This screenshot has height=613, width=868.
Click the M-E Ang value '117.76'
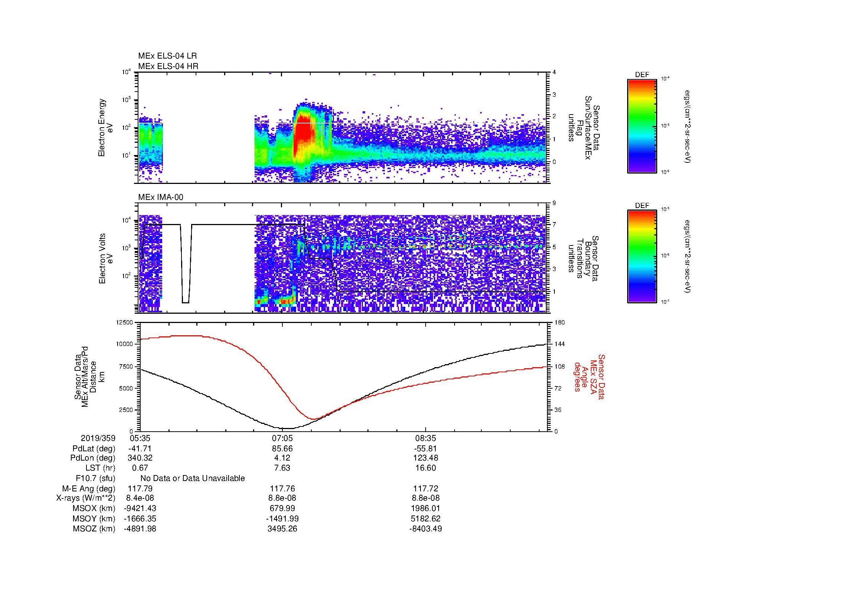pyautogui.click(x=282, y=489)
